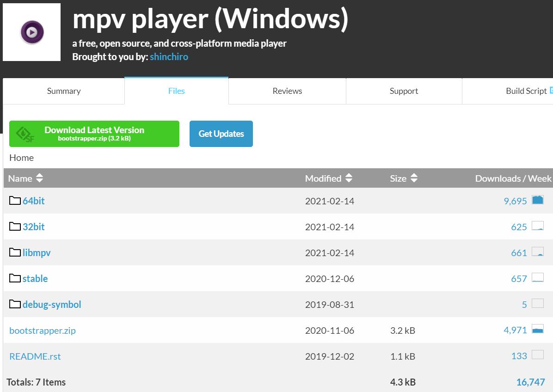Click Download Latest Version button
This screenshot has width=553, height=392.
[94, 134]
